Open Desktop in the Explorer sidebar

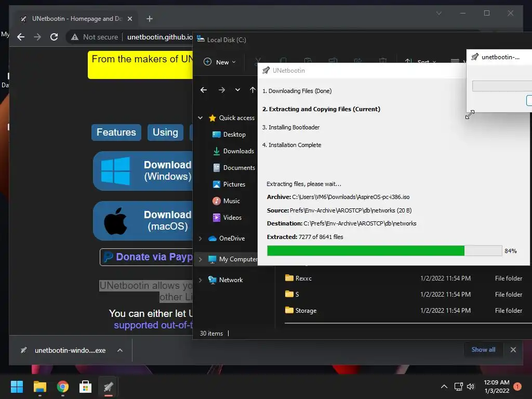pyautogui.click(x=229, y=135)
